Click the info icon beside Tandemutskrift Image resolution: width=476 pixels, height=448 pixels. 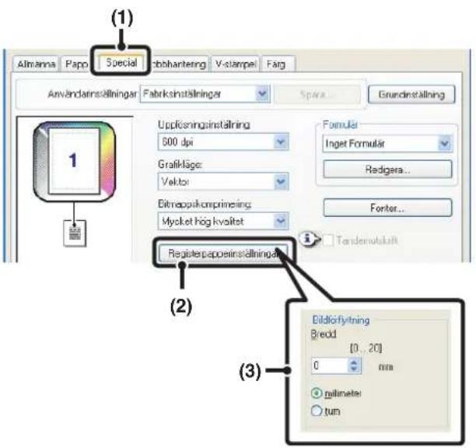coord(307,239)
